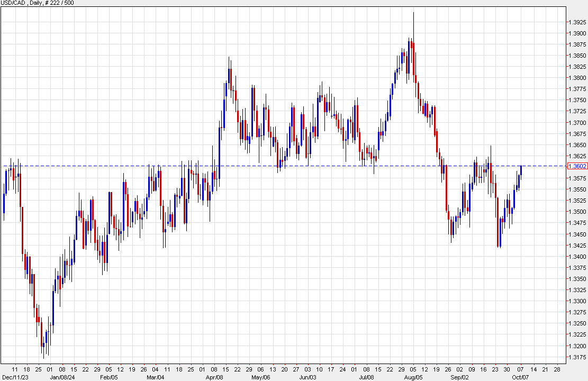Click the Jul/08 axis label
The height and width of the screenshot is (381, 588).
[x=367, y=378]
